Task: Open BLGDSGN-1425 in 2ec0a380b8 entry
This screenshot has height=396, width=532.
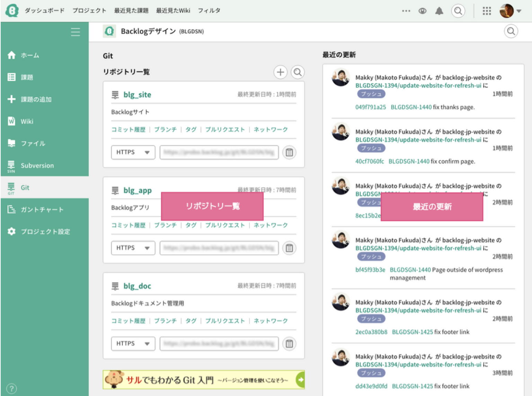Action: [x=412, y=332]
